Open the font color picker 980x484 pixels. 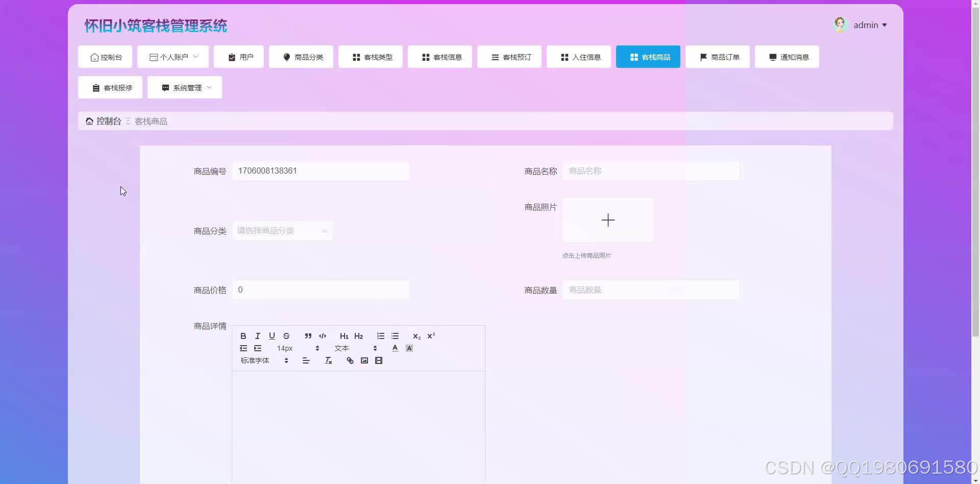[395, 348]
